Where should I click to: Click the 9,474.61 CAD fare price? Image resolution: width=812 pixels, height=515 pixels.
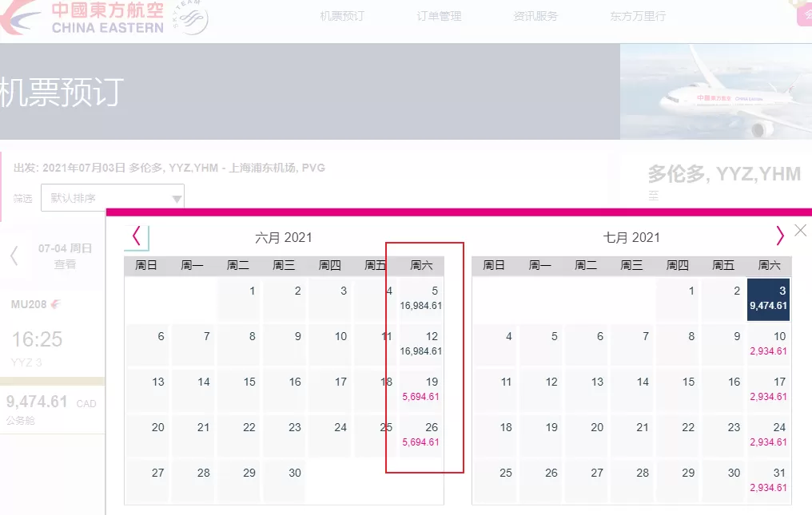(51, 402)
